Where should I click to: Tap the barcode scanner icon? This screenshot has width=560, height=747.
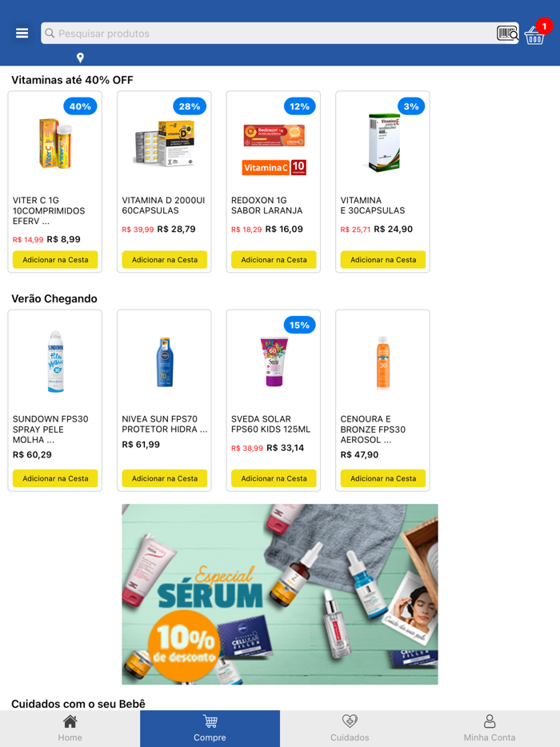[507, 34]
